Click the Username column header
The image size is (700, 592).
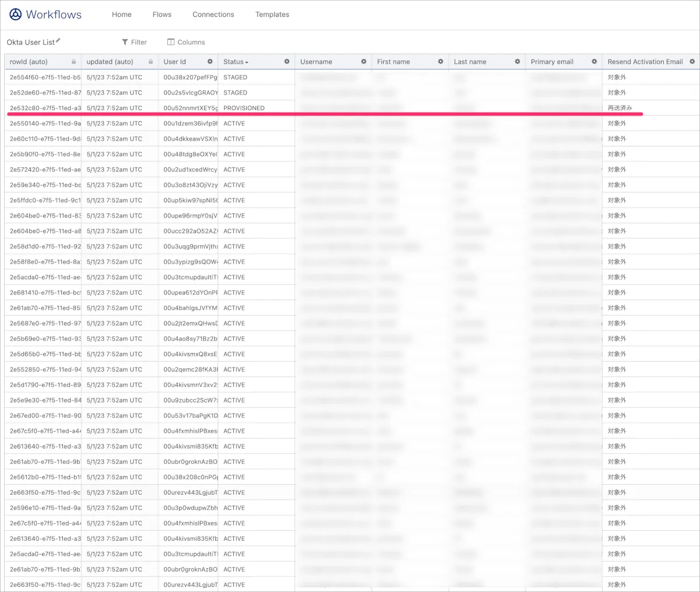[333, 62]
